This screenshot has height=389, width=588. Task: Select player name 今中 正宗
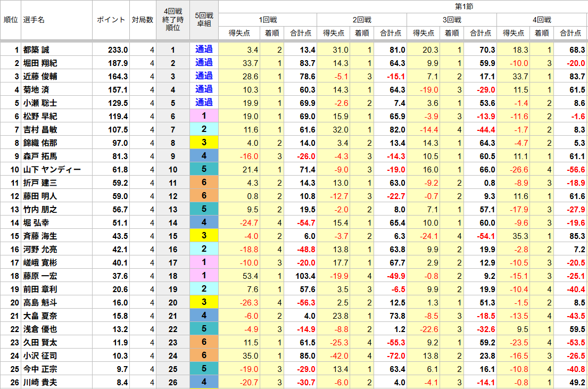(x=40, y=369)
